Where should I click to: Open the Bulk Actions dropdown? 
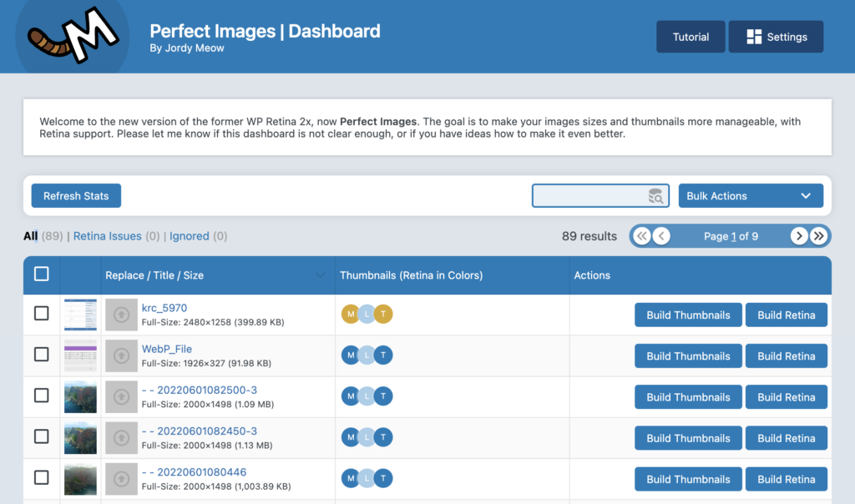click(x=751, y=195)
